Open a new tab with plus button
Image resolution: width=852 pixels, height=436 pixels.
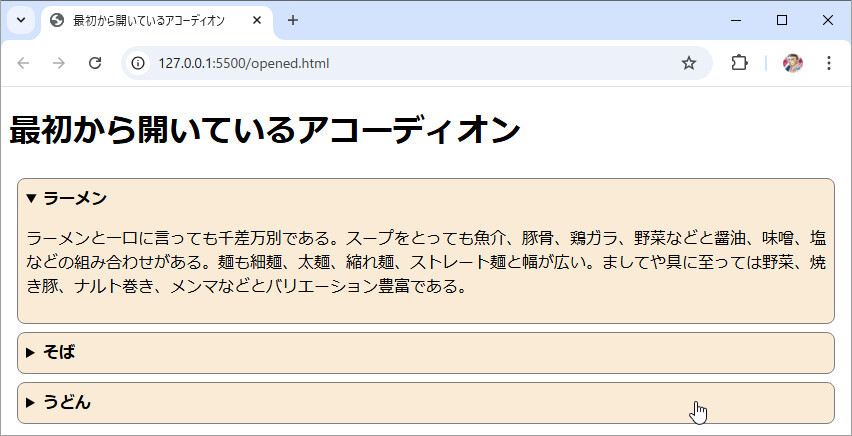pyautogui.click(x=293, y=20)
